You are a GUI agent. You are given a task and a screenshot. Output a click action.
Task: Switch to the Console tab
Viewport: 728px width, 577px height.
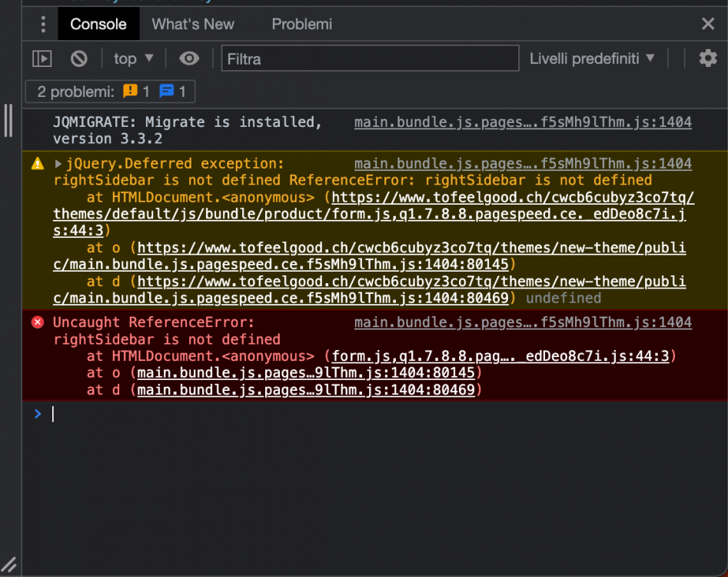(98, 24)
